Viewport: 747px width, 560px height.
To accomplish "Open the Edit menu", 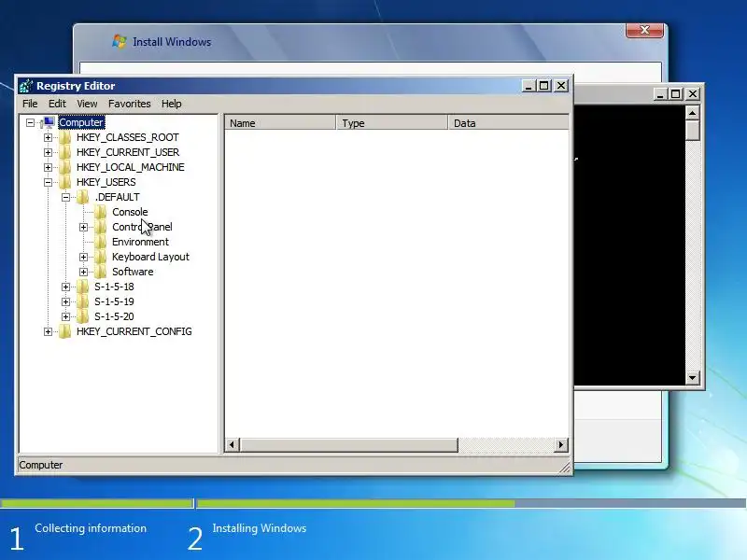I will 57,104.
